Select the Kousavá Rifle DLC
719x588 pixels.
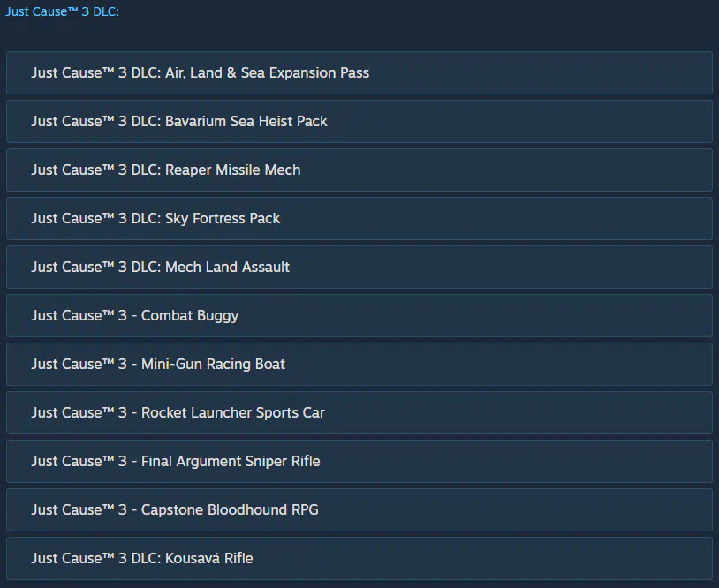(x=142, y=558)
